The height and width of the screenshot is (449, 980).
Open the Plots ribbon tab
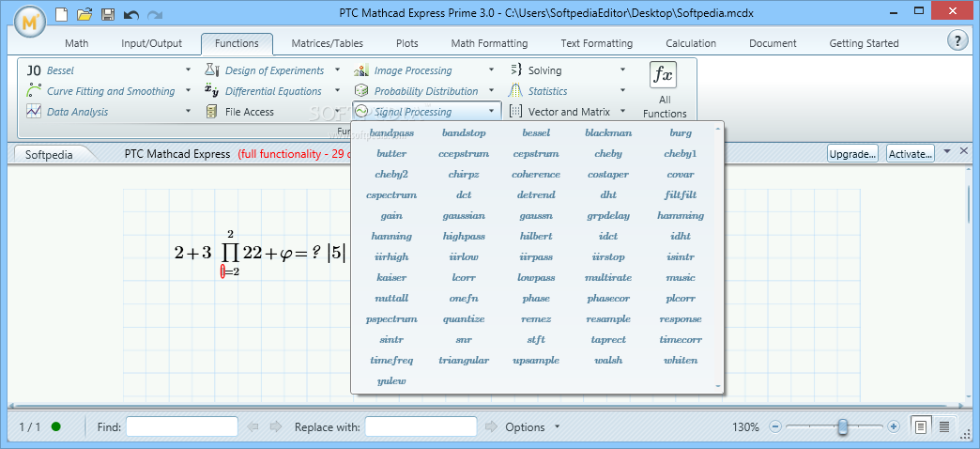click(x=407, y=43)
